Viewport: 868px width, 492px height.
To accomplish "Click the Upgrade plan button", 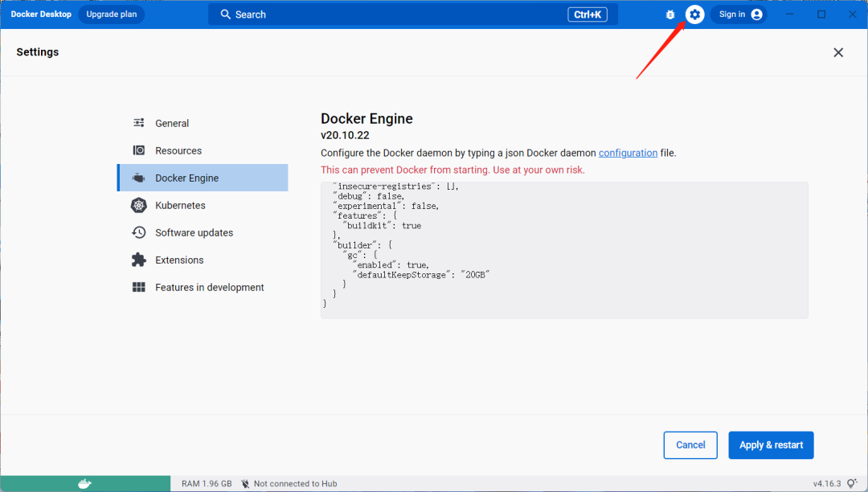I will point(111,14).
